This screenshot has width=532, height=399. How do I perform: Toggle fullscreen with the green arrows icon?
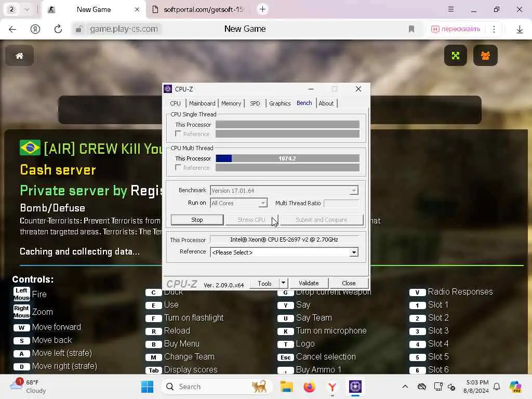tap(455, 55)
